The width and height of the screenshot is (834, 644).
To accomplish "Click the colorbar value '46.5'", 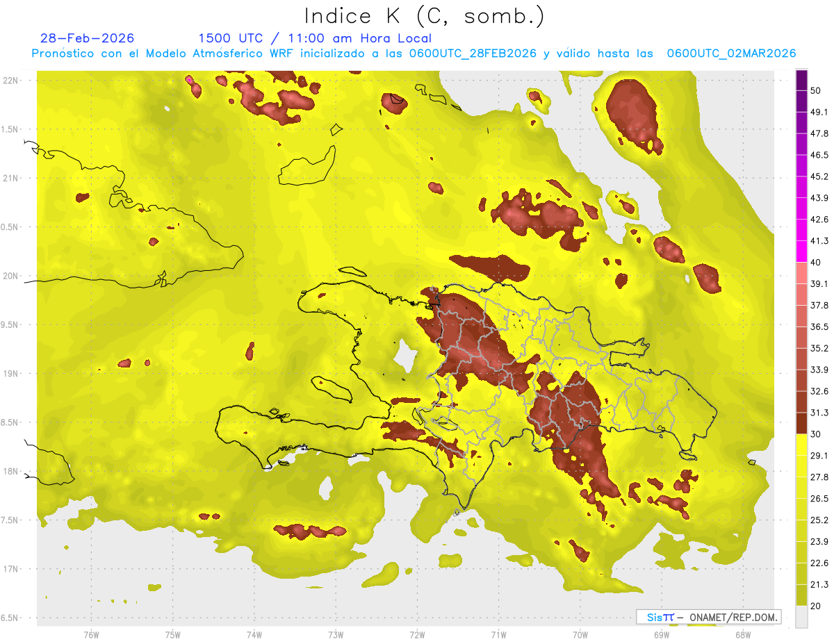I will click(x=819, y=155).
